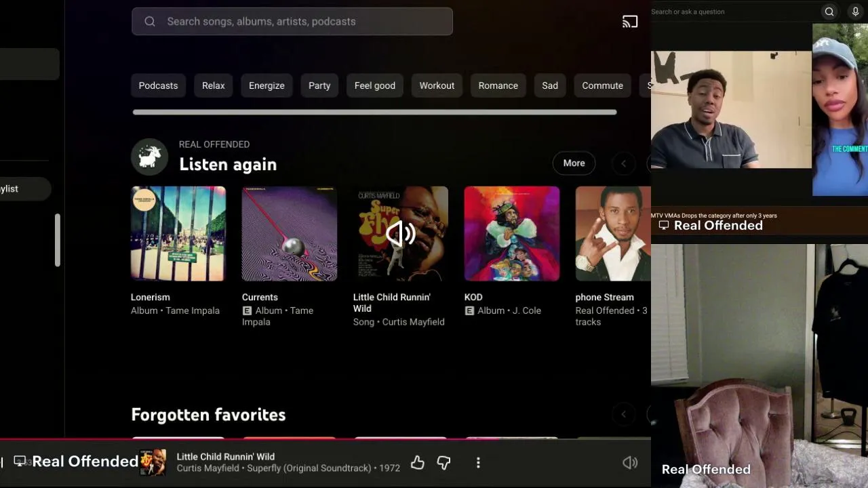Select the Commute mood chip

point(603,85)
